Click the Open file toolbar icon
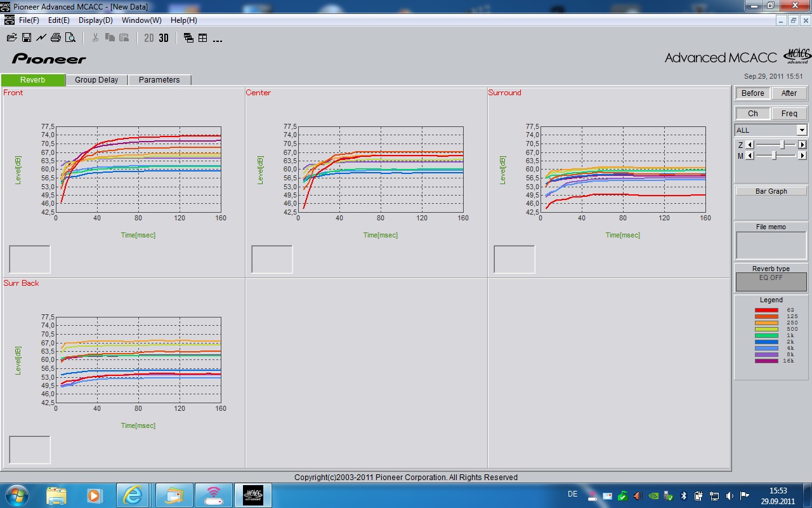Image resolution: width=812 pixels, height=508 pixels. pos(11,38)
